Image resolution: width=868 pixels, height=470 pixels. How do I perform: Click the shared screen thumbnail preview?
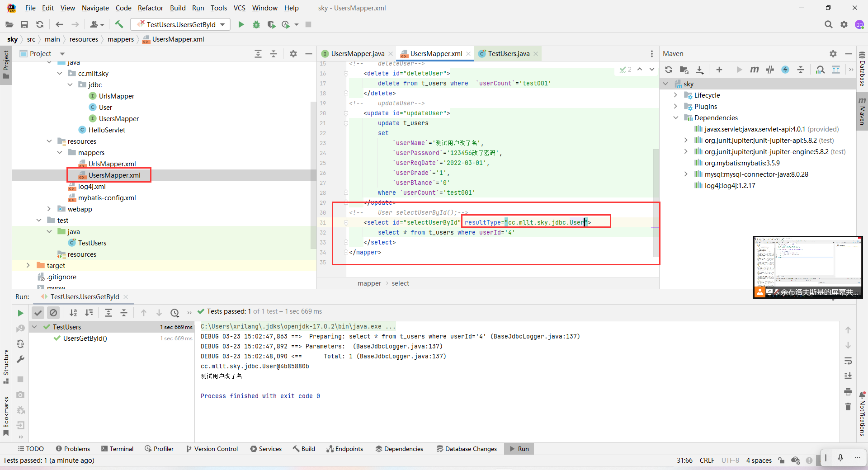pos(807,267)
